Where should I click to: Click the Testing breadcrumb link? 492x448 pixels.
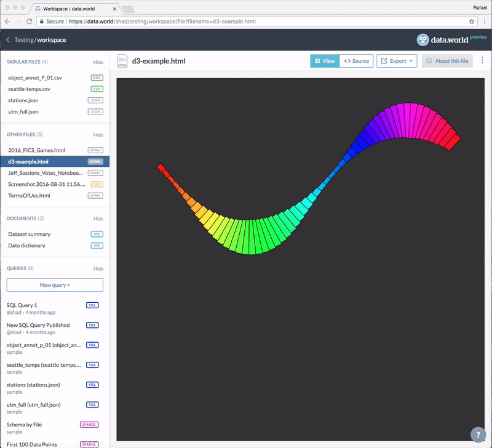[x=24, y=40]
